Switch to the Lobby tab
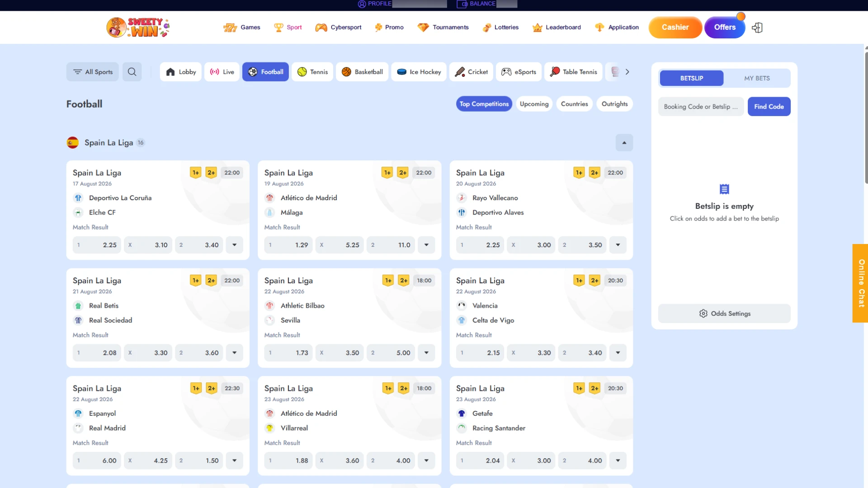Image resolution: width=868 pixels, height=488 pixels. (181, 72)
